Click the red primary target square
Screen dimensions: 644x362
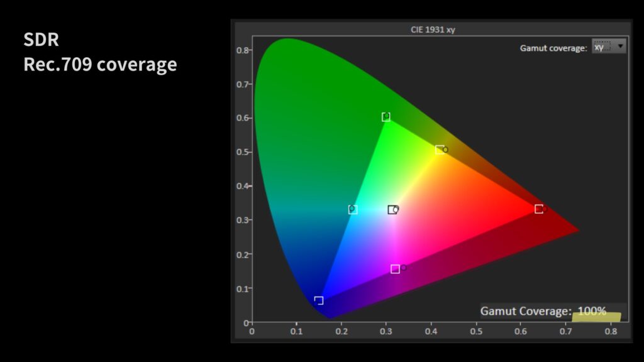pyautogui.click(x=539, y=209)
